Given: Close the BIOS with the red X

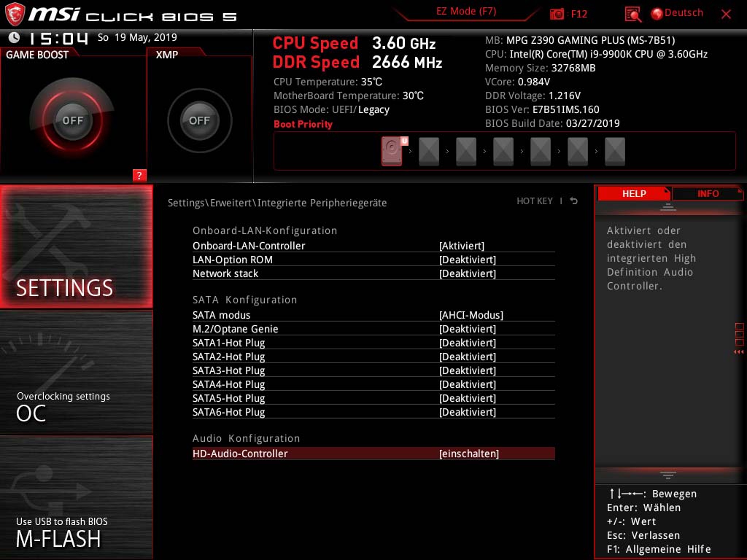Looking at the screenshot, I should pos(726,15).
